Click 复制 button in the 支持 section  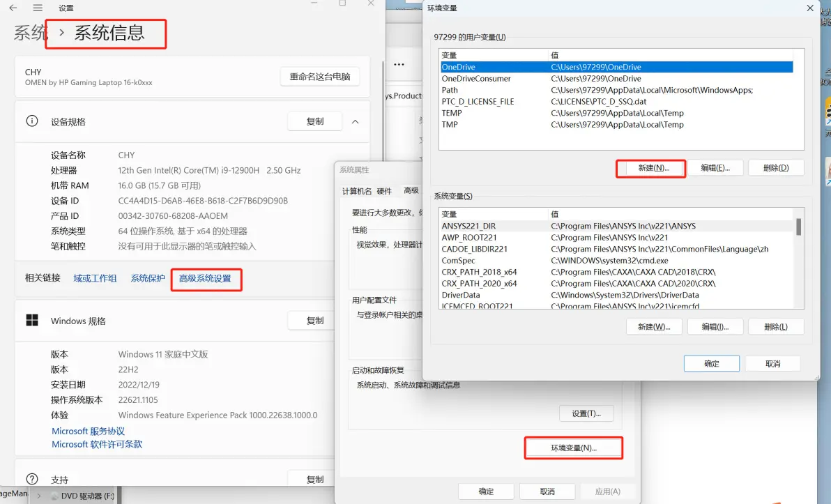(315, 479)
